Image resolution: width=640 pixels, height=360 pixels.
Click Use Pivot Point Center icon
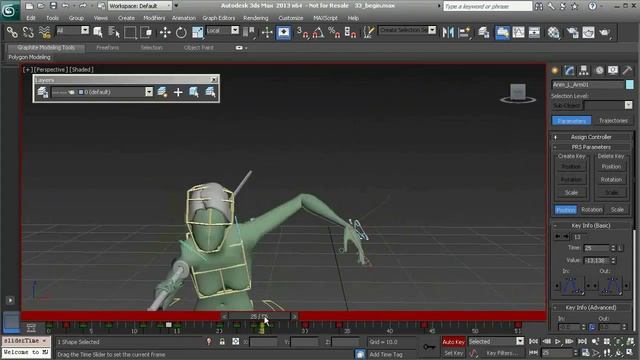point(249,32)
